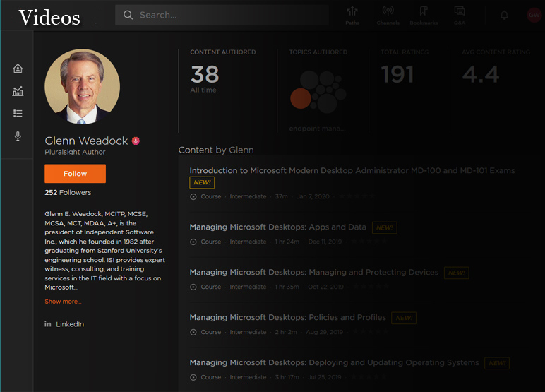
Task: Click Glenn Weadock's profile photo
Action: click(82, 86)
